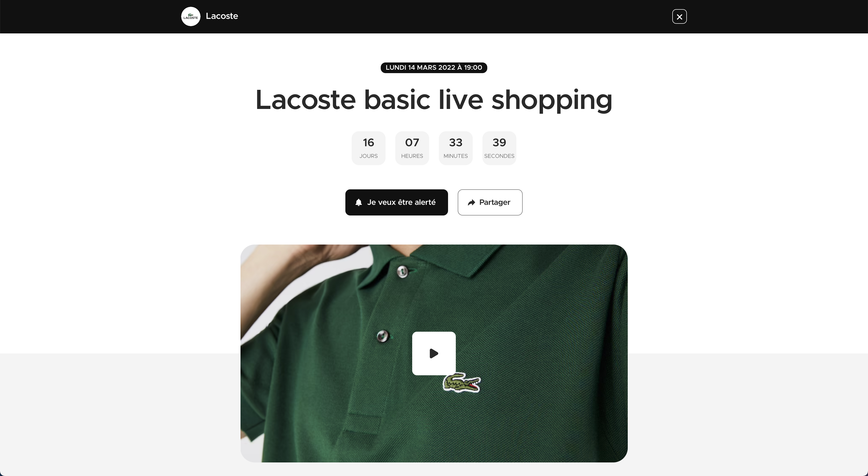
Task: Close the live shopping overlay
Action: click(x=679, y=16)
